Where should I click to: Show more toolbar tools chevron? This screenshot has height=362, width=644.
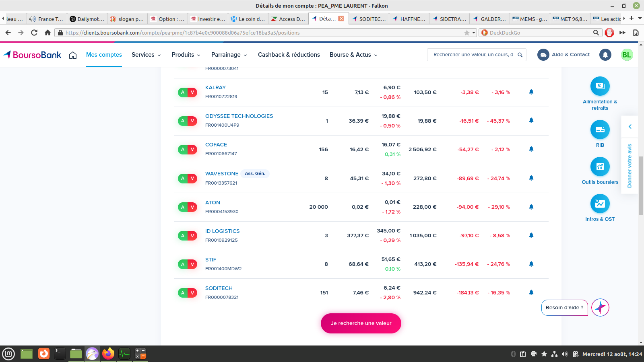coord(622,33)
